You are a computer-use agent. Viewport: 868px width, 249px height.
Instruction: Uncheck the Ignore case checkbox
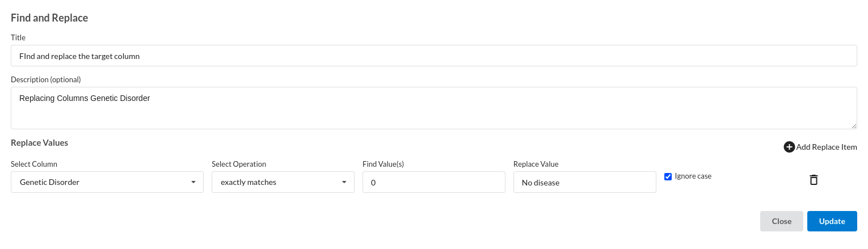point(668,176)
